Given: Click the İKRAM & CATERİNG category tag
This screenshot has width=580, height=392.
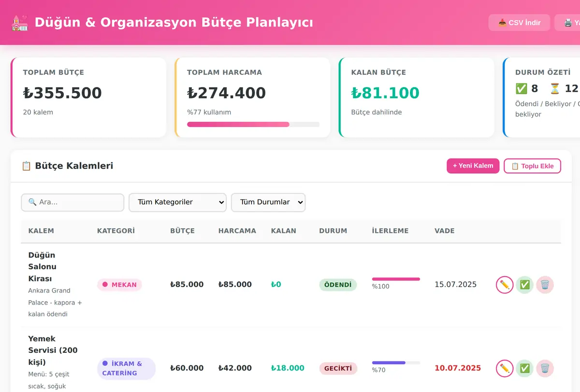Looking at the screenshot, I should point(126,368).
